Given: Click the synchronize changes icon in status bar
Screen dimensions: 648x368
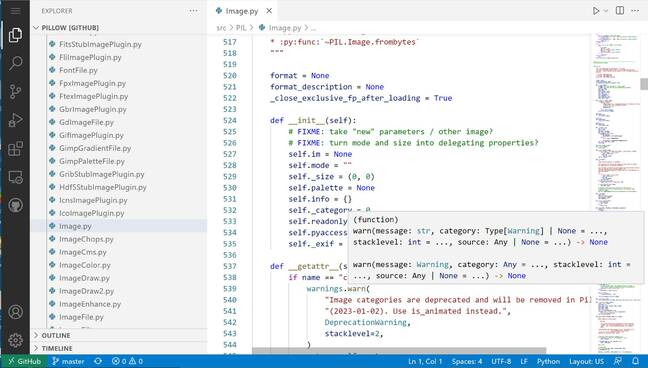Looking at the screenshot, I should 98,361.
